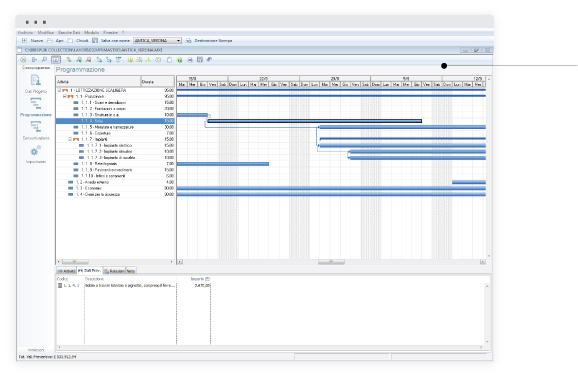Open the Banche Dati menu
The image size is (578, 379).
tap(69, 32)
